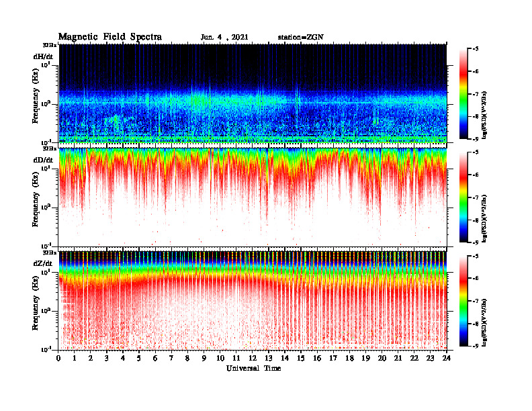Click the dZ/dt spectrogram plot
Image resolution: width=532 pixels, height=411 pixels.
[253, 300]
